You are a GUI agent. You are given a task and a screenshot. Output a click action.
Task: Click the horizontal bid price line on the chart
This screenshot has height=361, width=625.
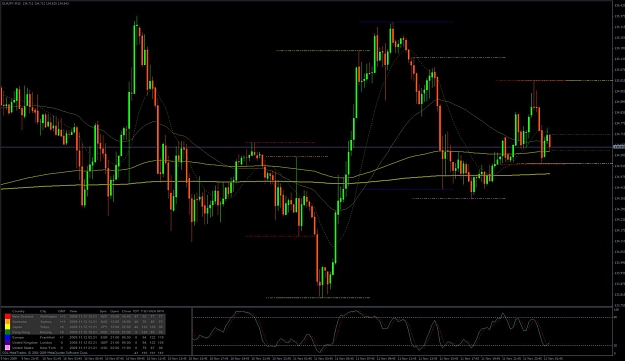[x=306, y=147]
